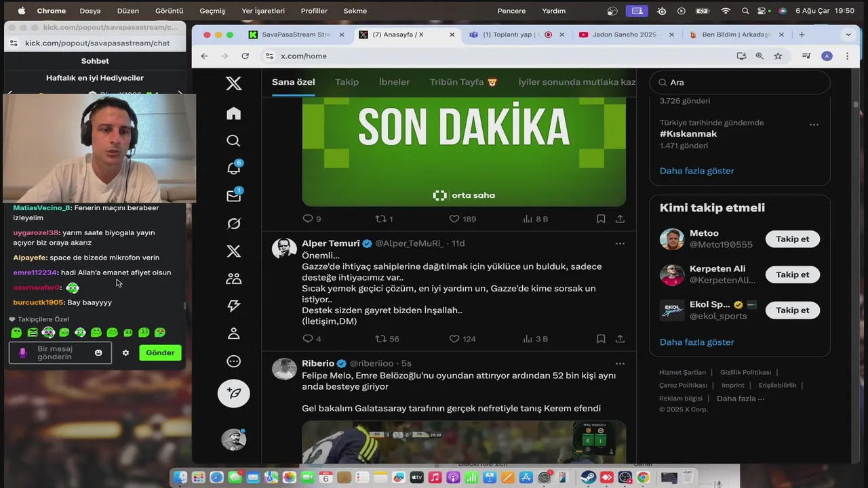868x488 pixels.
Task: Switch to Tribün Tayfa tab
Action: 463,82
